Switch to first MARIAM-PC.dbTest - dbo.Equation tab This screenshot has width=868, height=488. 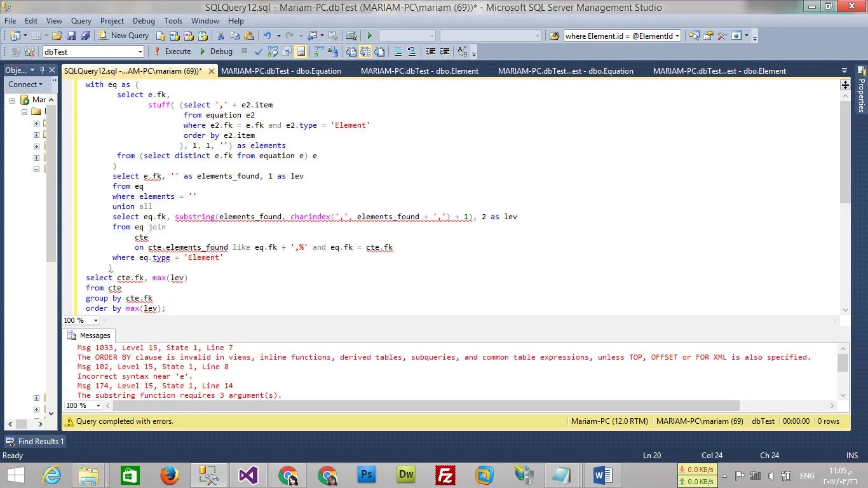(281, 71)
